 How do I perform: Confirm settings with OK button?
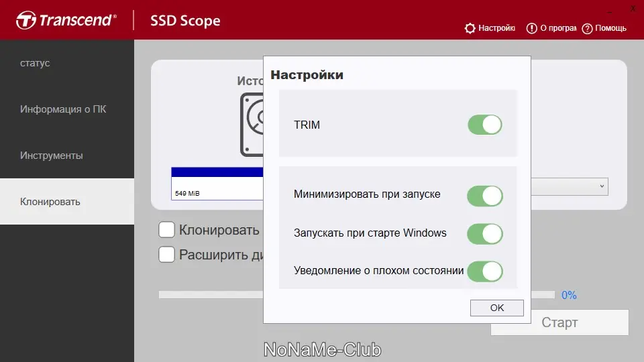pyautogui.click(x=497, y=308)
